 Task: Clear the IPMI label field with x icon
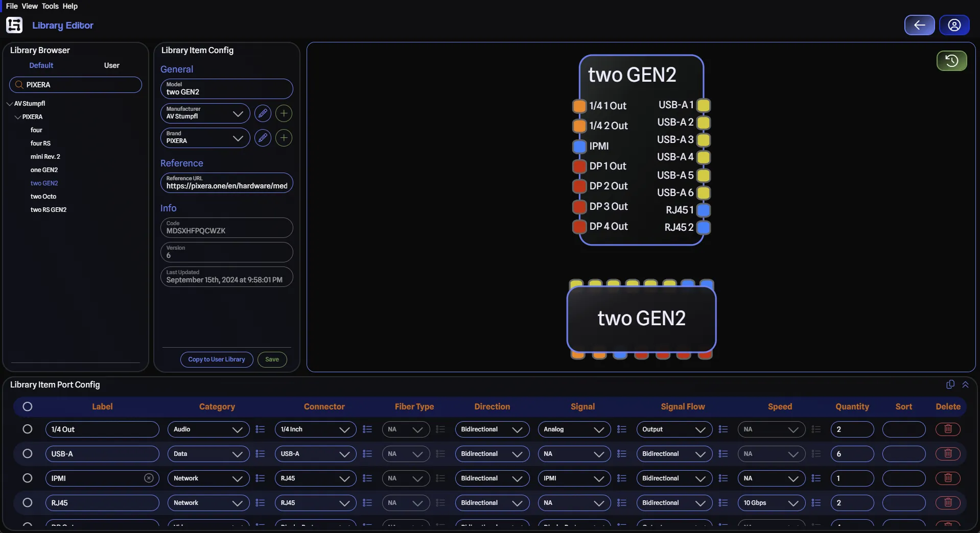tap(149, 478)
